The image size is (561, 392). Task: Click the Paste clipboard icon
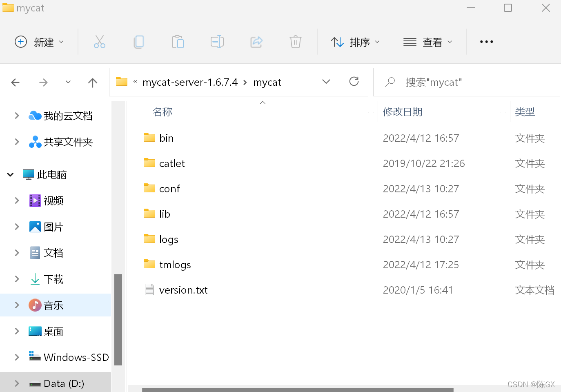(x=178, y=42)
